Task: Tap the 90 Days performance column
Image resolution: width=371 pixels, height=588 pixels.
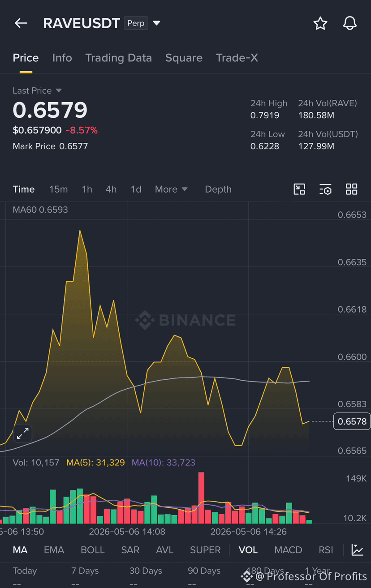Action: [204, 577]
